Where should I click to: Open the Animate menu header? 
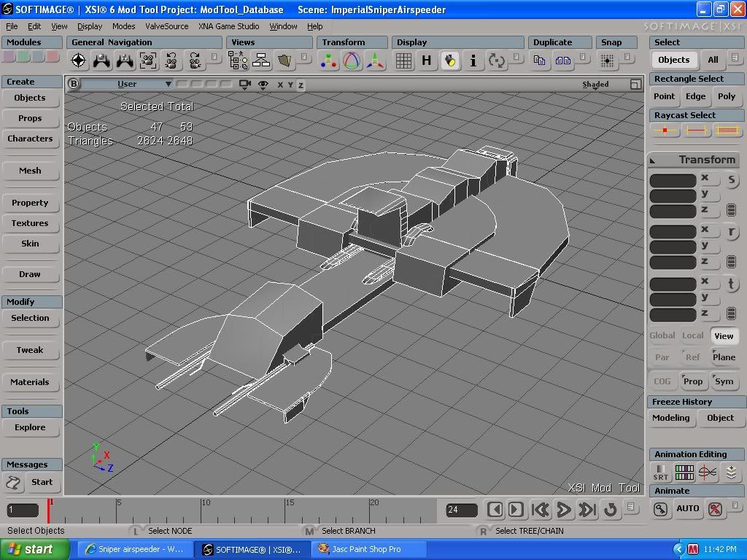pyautogui.click(x=696, y=491)
